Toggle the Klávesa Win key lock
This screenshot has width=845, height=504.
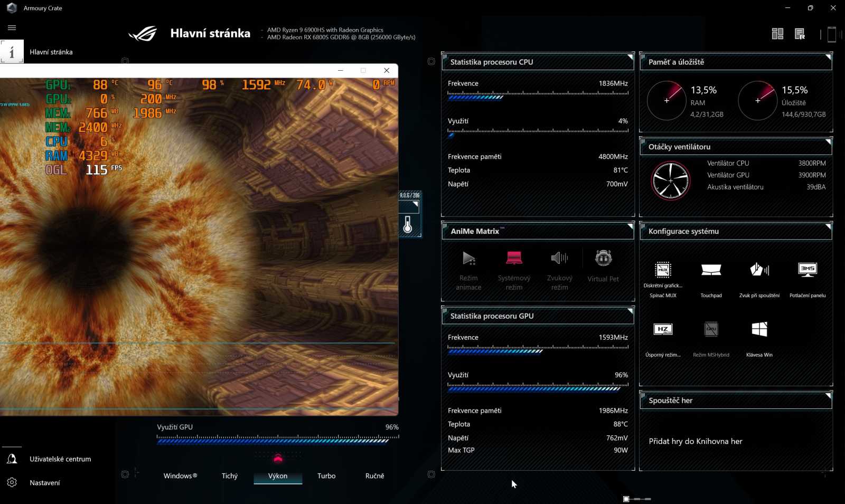pos(759,339)
